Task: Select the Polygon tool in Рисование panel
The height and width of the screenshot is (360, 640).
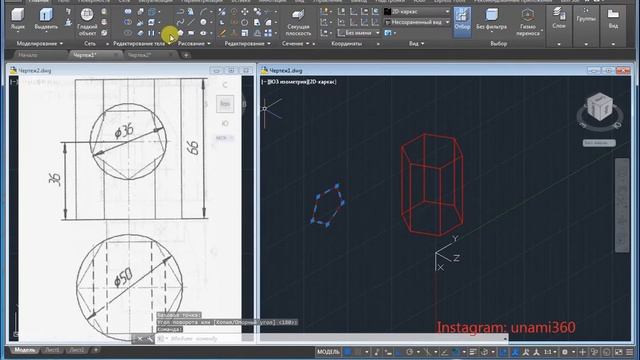Action: tap(180, 33)
